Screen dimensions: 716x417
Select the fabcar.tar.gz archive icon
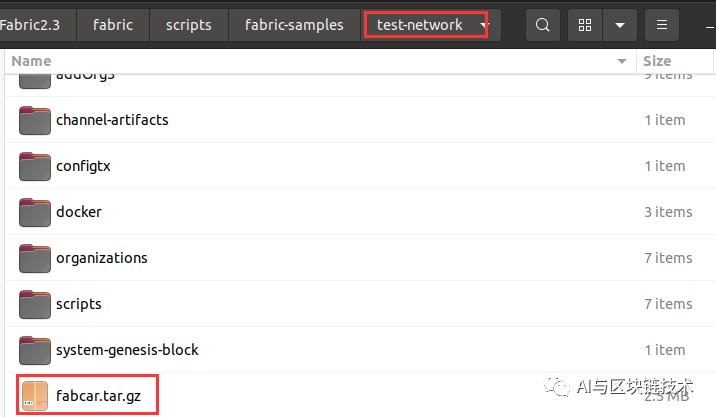pyautogui.click(x=35, y=396)
